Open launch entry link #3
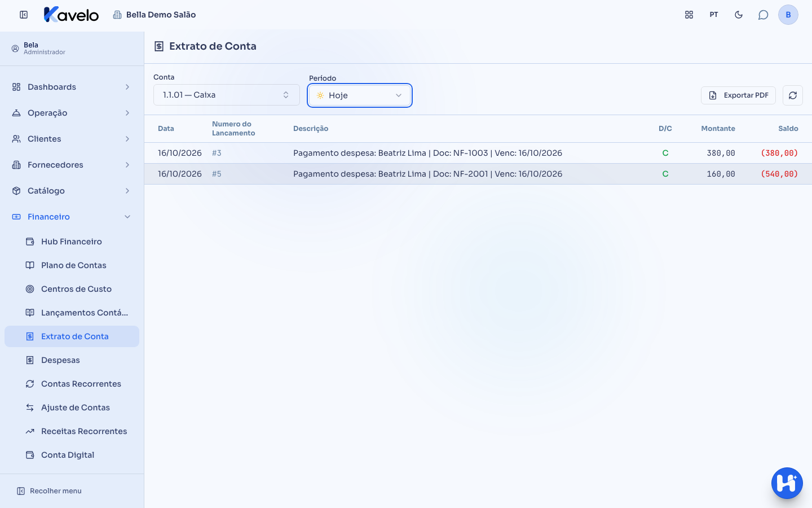 pos(217,153)
